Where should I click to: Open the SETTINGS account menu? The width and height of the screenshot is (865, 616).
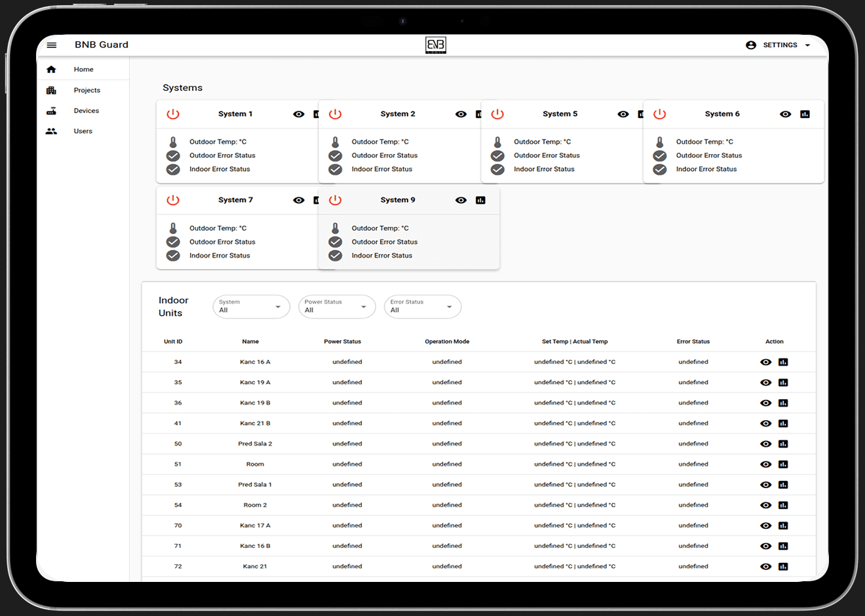pos(778,45)
